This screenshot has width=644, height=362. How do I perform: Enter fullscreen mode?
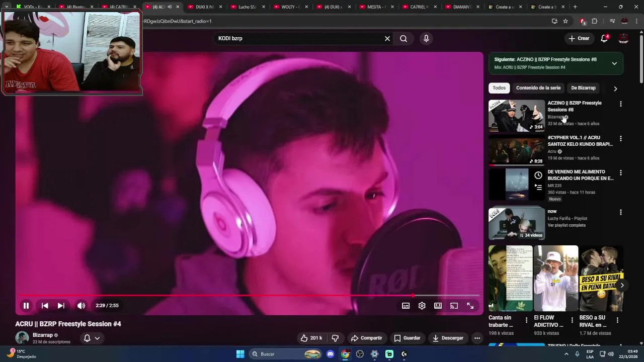[x=470, y=306]
